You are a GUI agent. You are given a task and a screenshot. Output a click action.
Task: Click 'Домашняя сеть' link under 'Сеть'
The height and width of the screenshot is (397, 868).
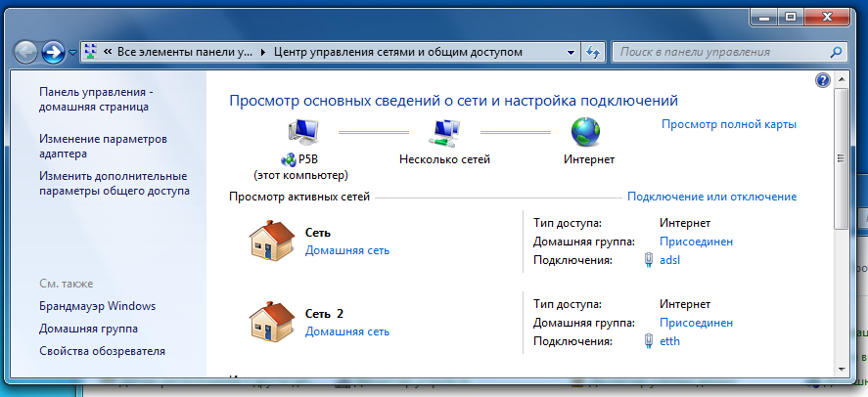click(x=347, y=250)
